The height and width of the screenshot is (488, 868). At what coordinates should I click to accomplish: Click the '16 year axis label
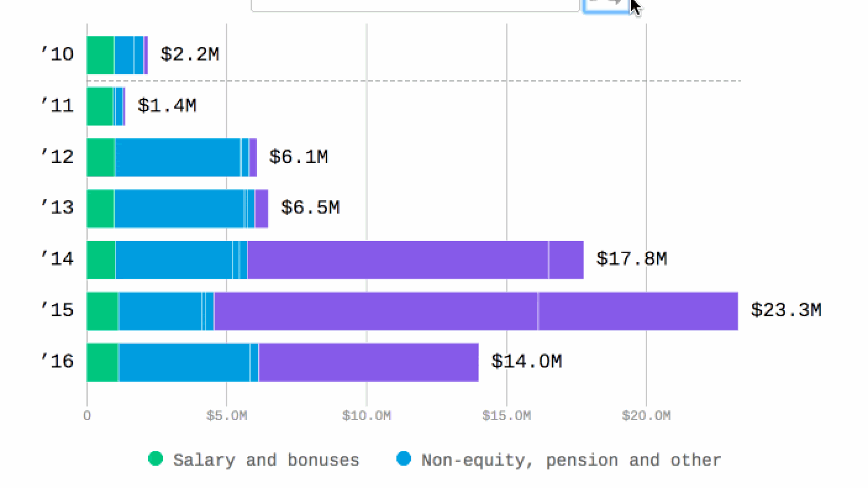[57, 361]
